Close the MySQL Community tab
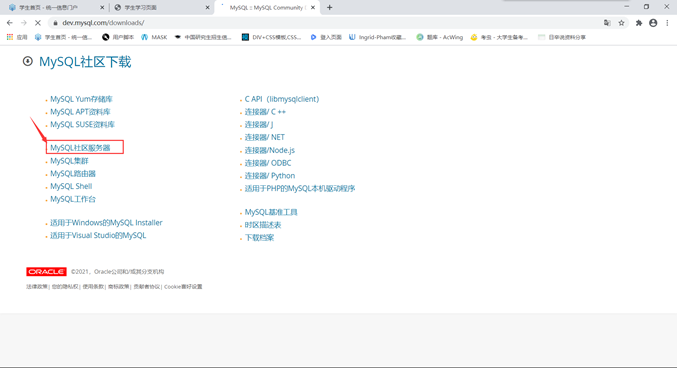Viewport: 677px width, 368px height. [x=313, y=7]
